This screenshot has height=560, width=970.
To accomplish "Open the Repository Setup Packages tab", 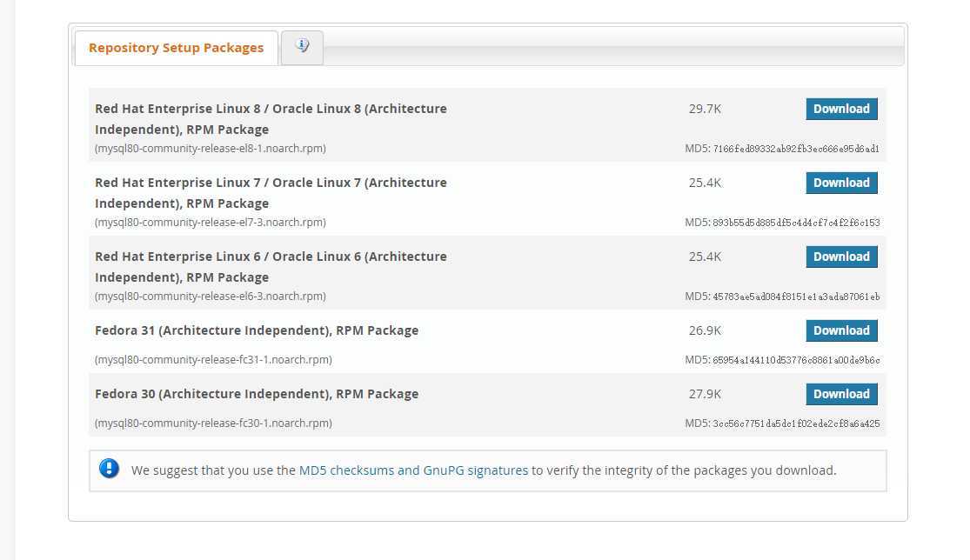I will pyautogui.click(x=176, y=48).
